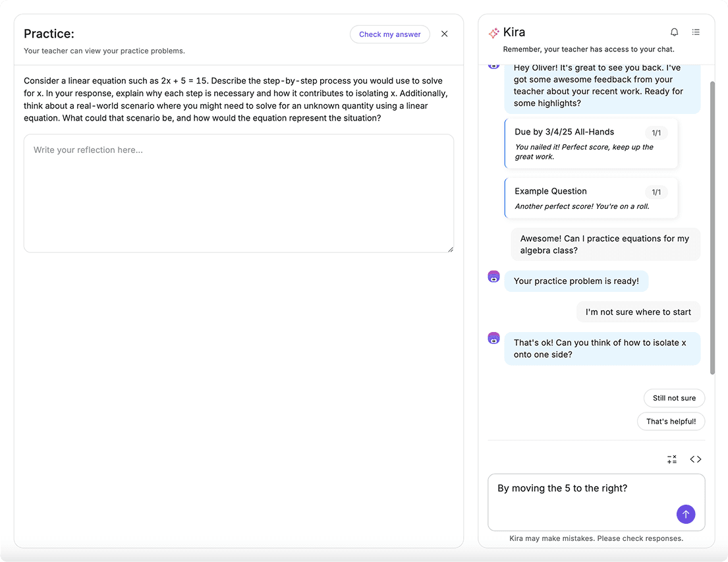Click the chat message input box

[596, 502]
